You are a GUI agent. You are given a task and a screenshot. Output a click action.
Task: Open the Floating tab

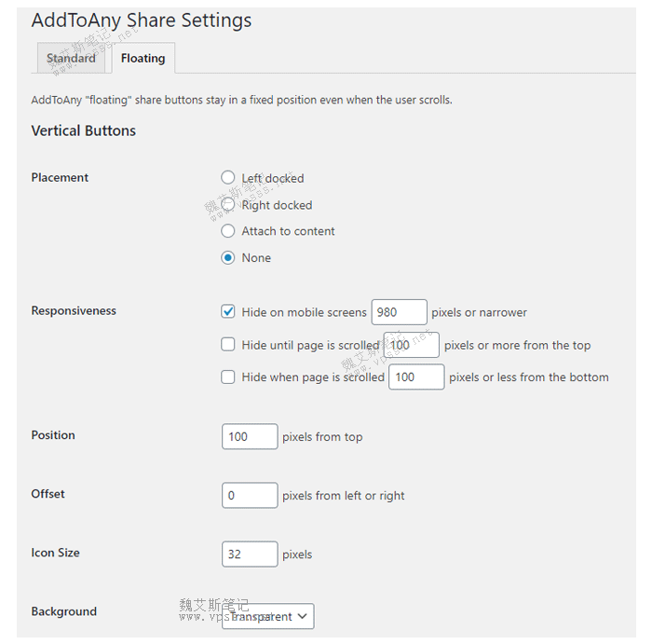pos(143,58)
